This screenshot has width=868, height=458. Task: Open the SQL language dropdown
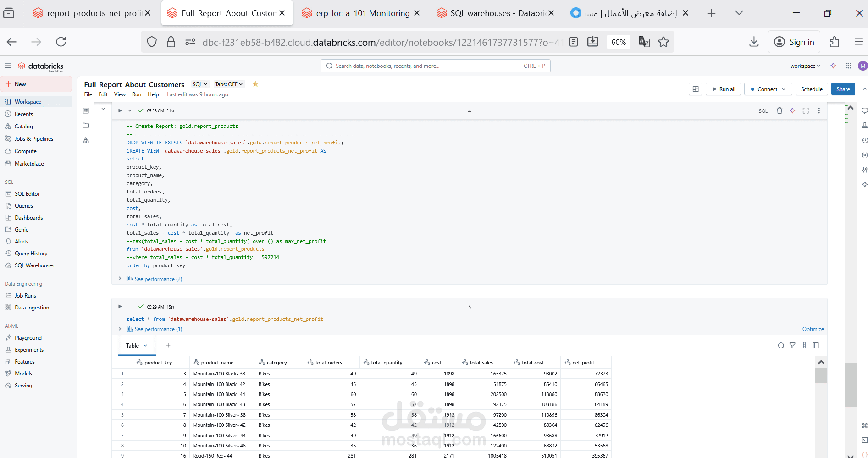tap(200, 84)
